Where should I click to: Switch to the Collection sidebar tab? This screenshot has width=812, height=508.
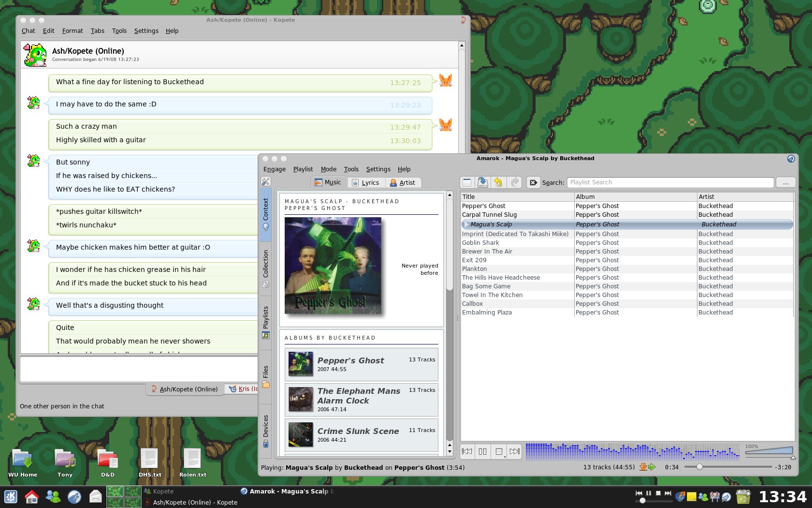(265, 269)
